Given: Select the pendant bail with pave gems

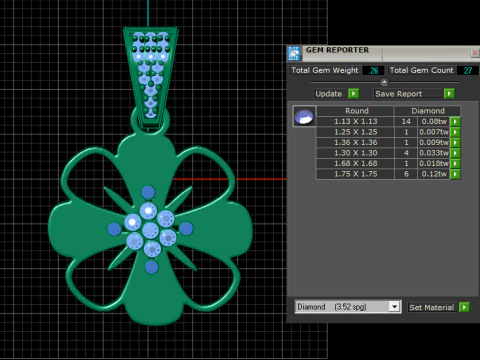Looking at the screenshot, I should click(150, 77).
